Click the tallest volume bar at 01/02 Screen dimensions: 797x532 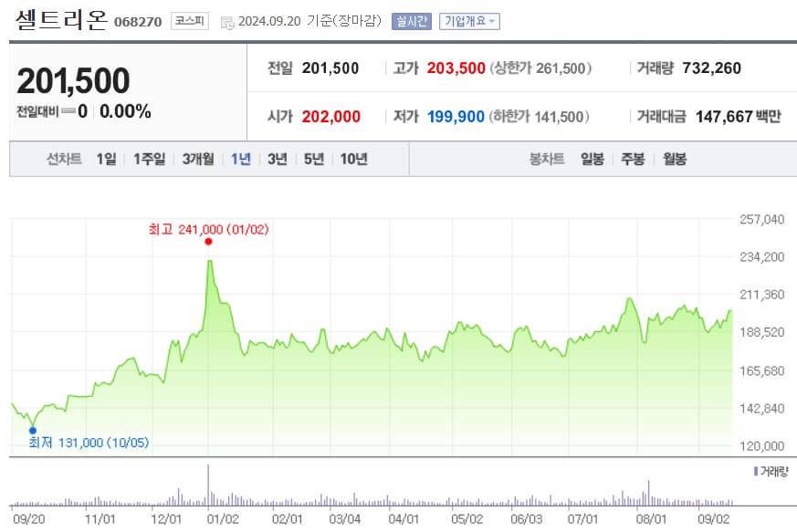point(208,485)
